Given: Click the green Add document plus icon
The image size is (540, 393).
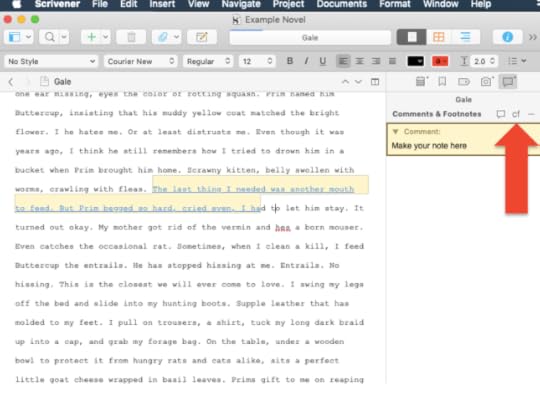Looking at the screenshot, I should 91,37.
